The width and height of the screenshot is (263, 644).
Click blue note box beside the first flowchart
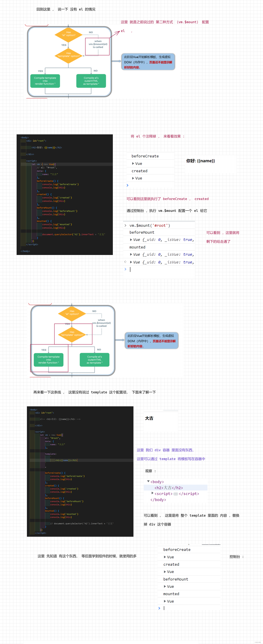148,62
